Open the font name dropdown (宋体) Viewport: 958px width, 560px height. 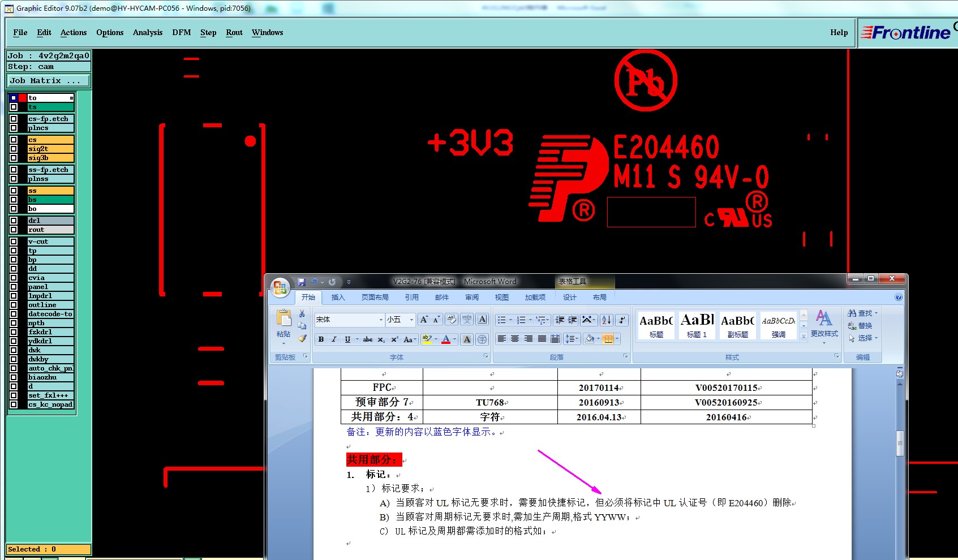[381, 320]
